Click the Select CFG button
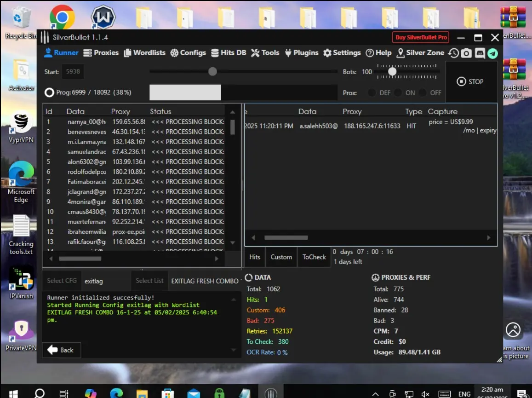 tap(62, 281)
